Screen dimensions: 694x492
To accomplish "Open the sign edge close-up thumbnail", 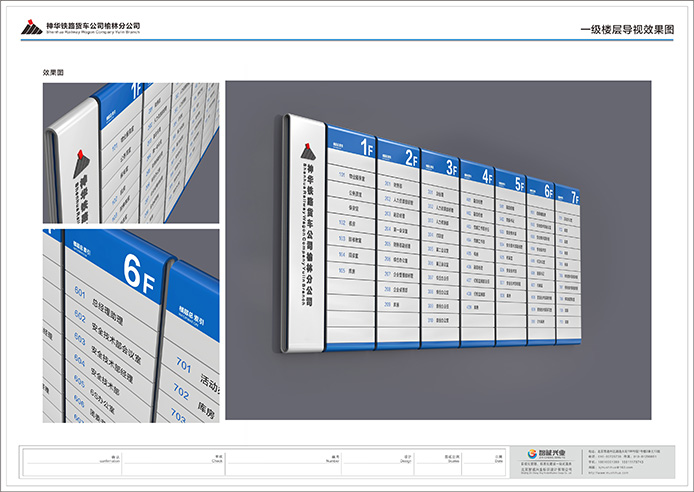I will [131, 153].
